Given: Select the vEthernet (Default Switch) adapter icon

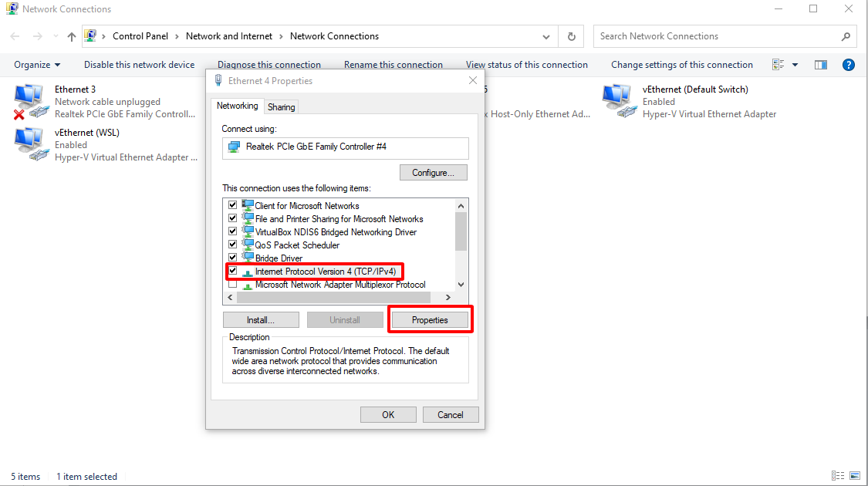Looking at the screenshot, I should pos(618,101).
